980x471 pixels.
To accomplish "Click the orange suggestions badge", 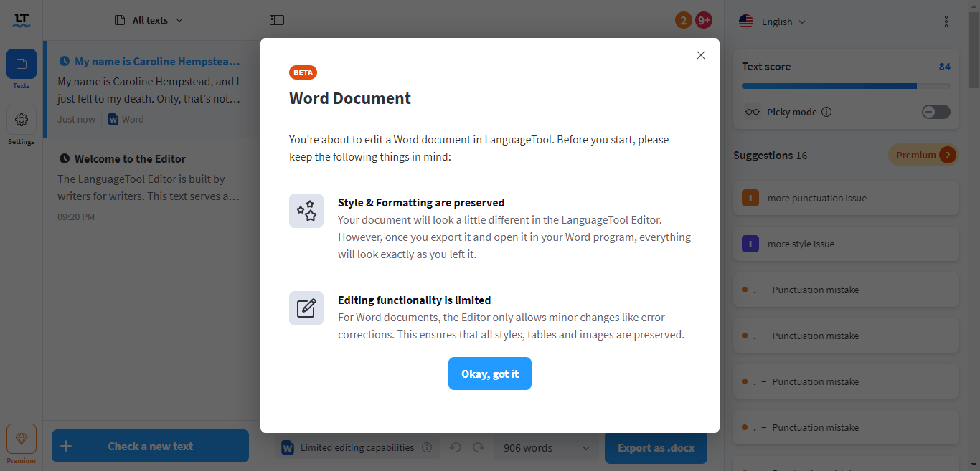I will click(683, 20).
